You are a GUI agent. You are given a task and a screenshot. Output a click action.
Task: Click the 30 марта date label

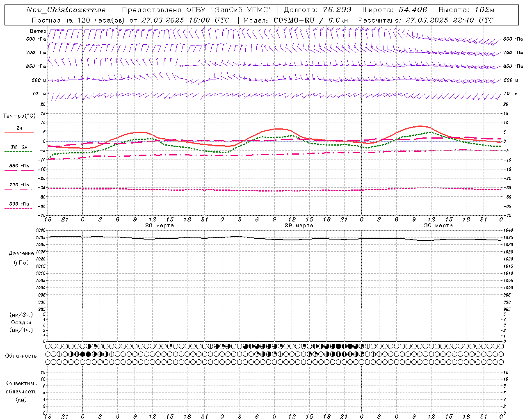[x=438, y=226]
